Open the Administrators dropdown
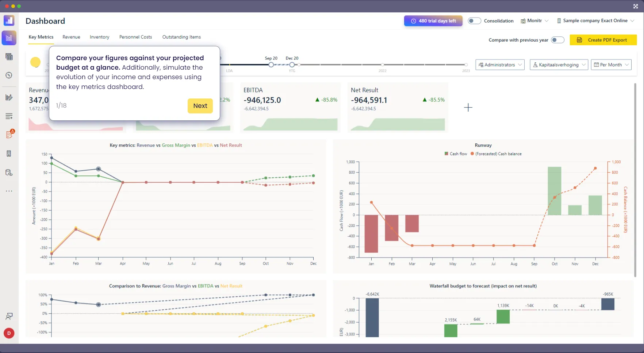 click(x=500, y=65)
